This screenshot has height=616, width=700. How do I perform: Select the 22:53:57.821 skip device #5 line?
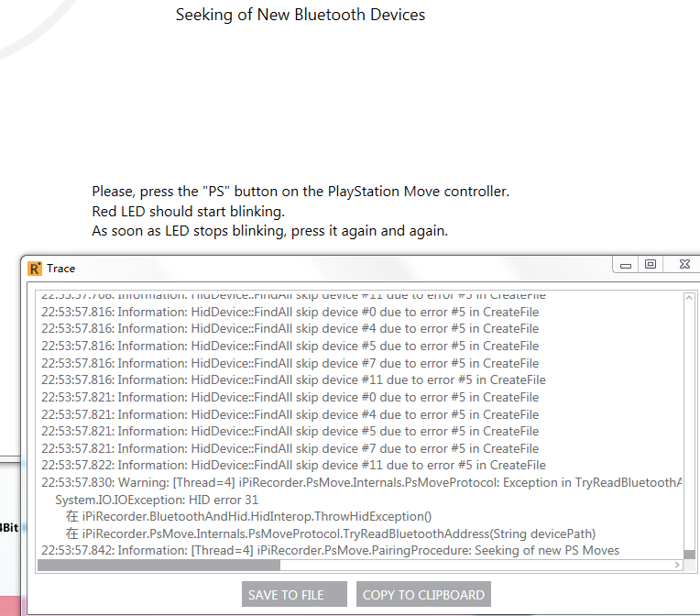(x=290, y=431)
